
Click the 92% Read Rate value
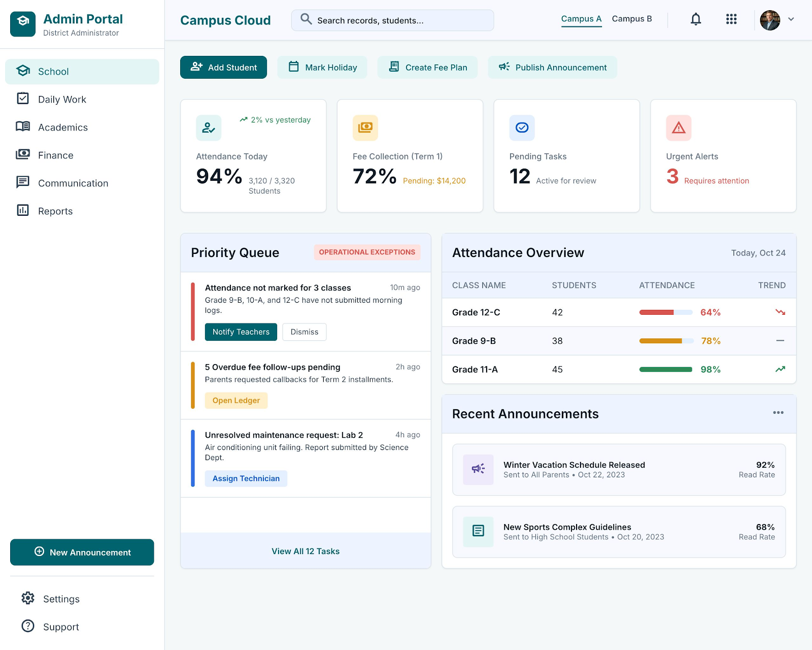tap(765, 465)
